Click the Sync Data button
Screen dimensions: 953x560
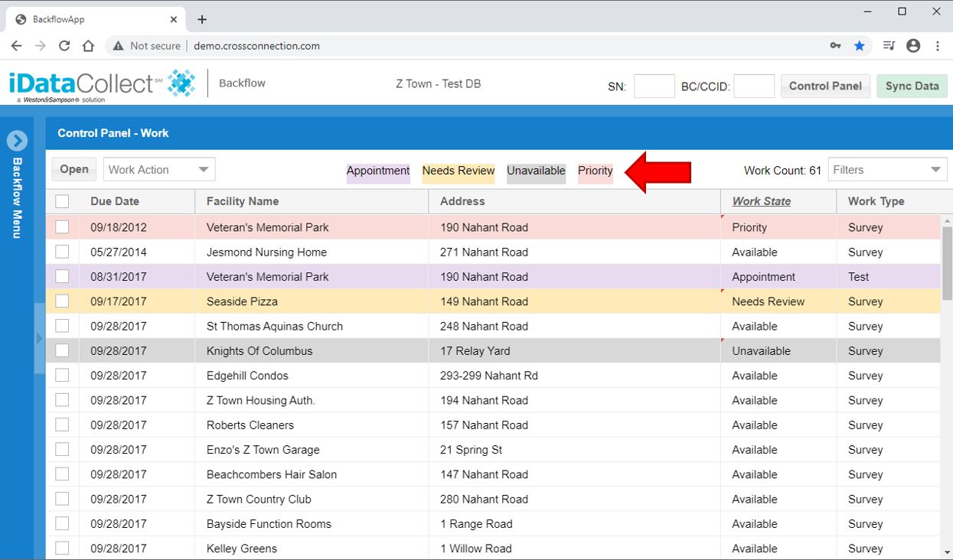tap(912, 86)
